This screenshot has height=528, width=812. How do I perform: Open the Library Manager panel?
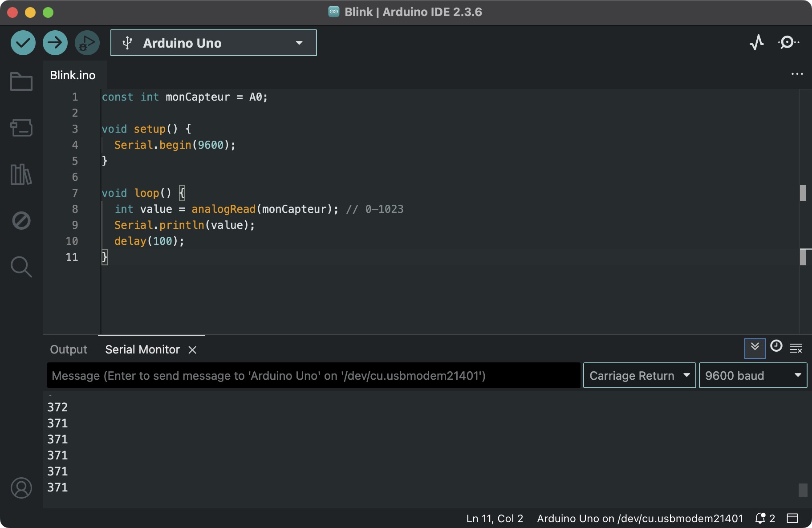pos(21,174)
